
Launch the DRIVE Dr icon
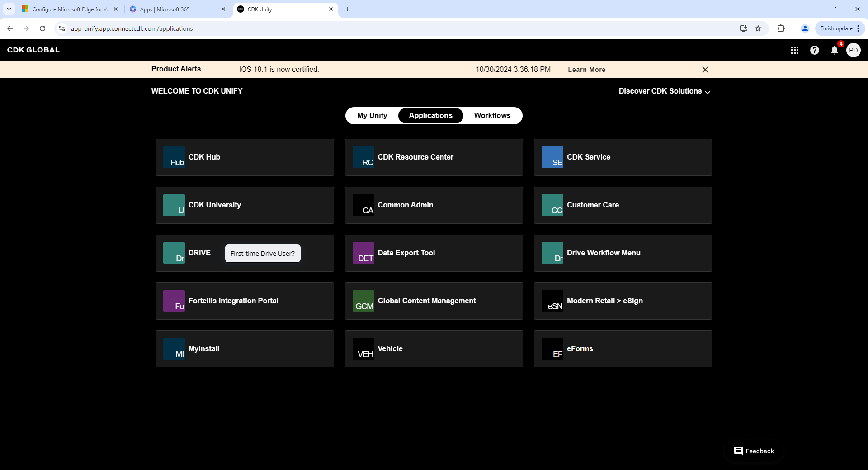point(174,253)
